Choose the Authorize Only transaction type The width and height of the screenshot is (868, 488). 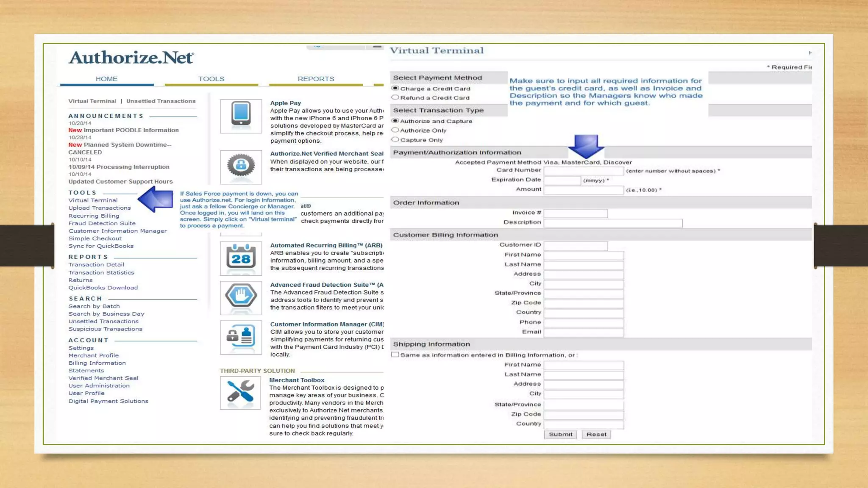click(395, 130)
